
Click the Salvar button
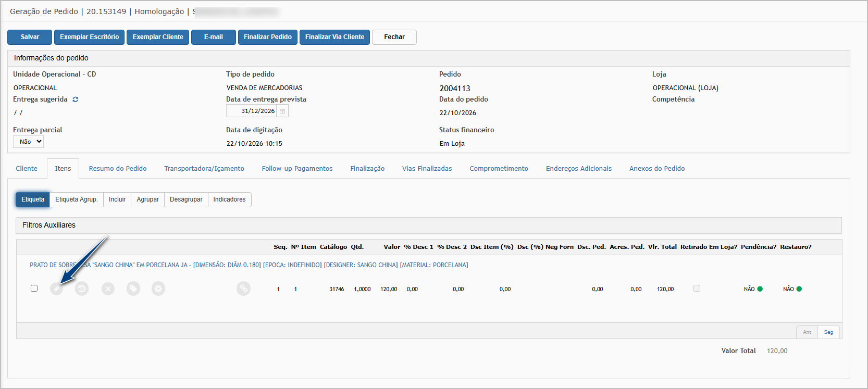[x=30, y=37]
